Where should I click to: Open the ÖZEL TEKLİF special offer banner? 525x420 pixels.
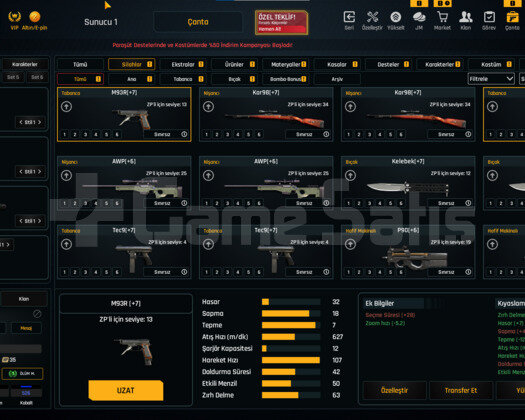pyautogui.click(x=281, y=22)
